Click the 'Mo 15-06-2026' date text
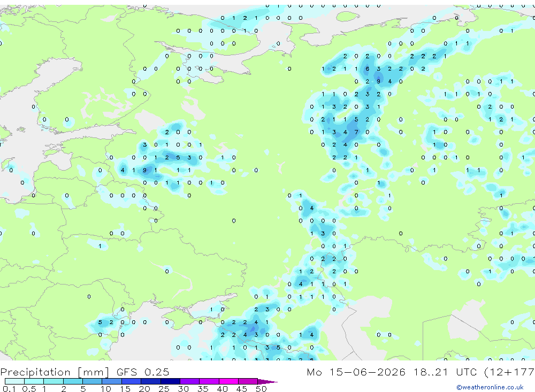This screenshot has width=535, height=392. [356, 372]
